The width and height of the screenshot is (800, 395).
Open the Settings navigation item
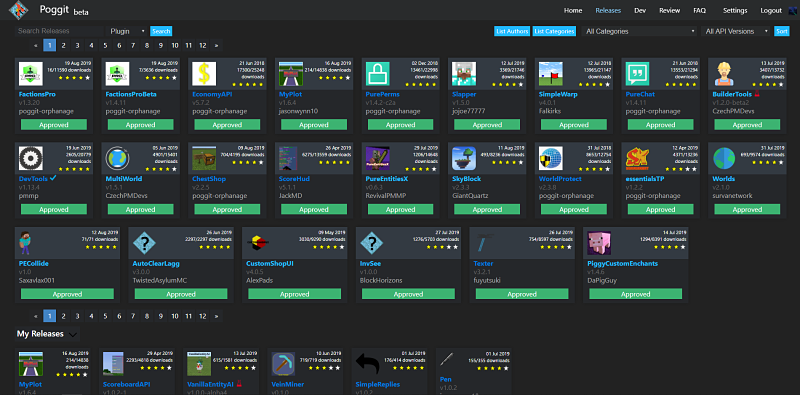point(735,11)
